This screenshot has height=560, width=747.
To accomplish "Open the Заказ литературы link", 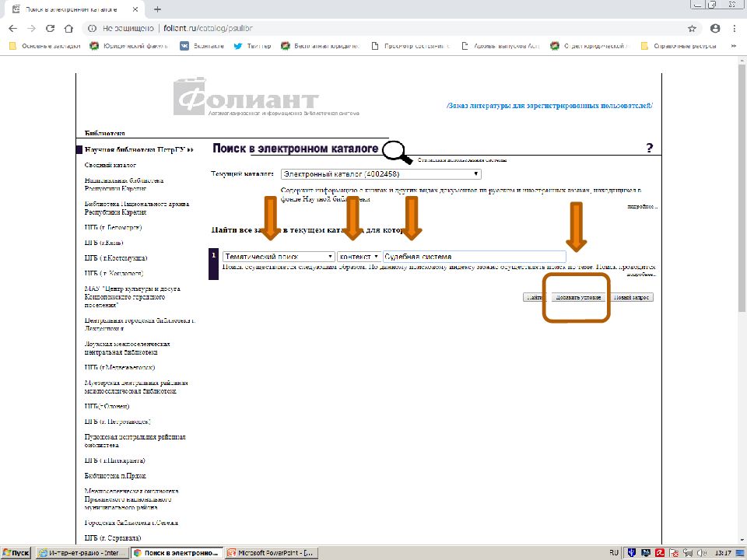I will tap(549, 105).
